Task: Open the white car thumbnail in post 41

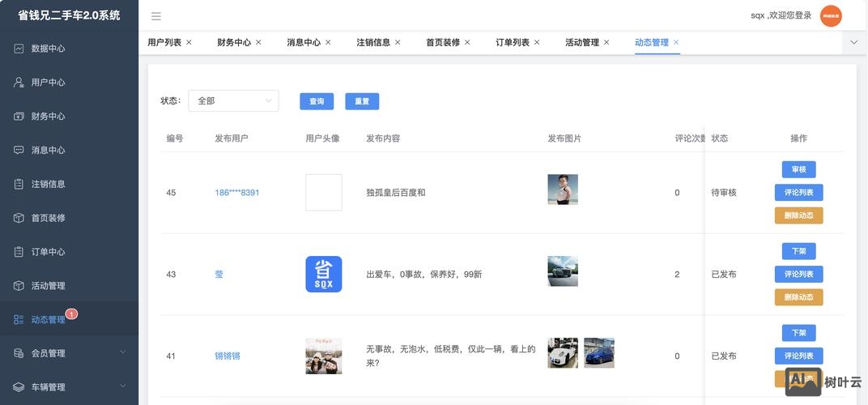Action: 563,353
